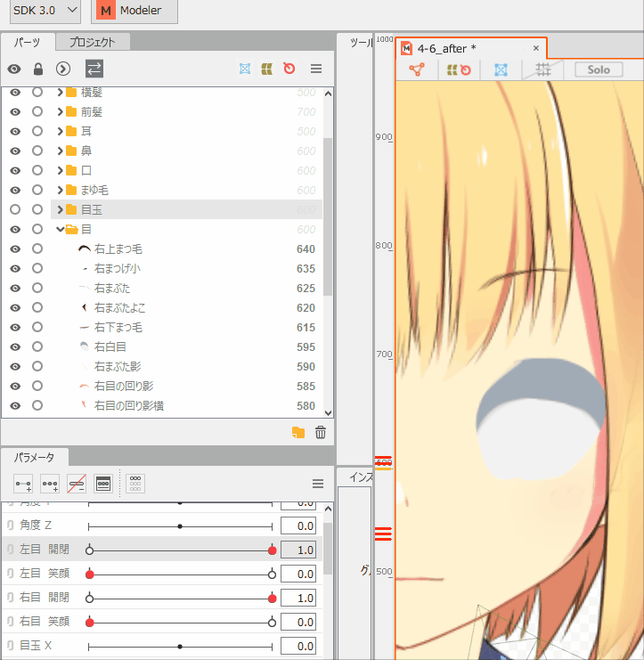The height and width of the screenshot is (660, 644).
Task: Toggle lock circle for 口 folder
Action: click(37, 170)
